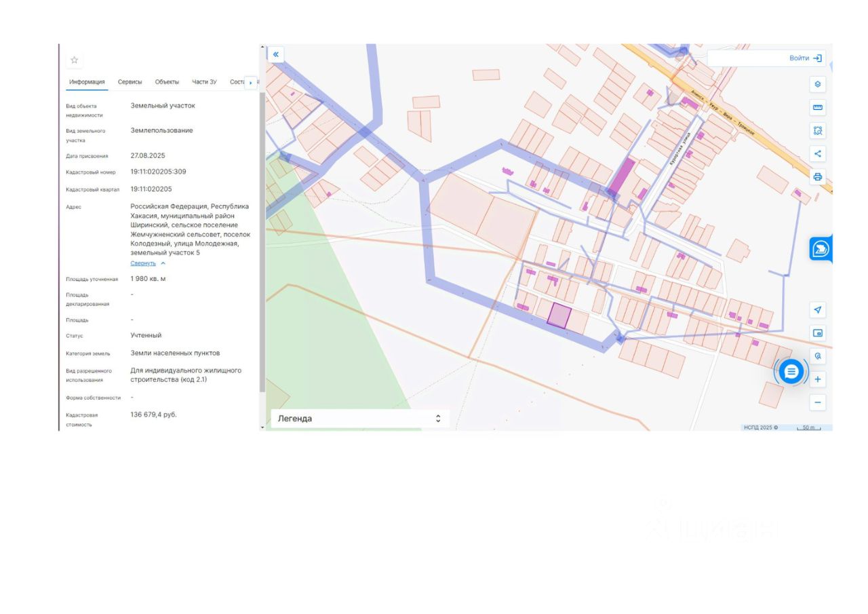Add the parcel to favorites with the star

(x=75, y=60)
